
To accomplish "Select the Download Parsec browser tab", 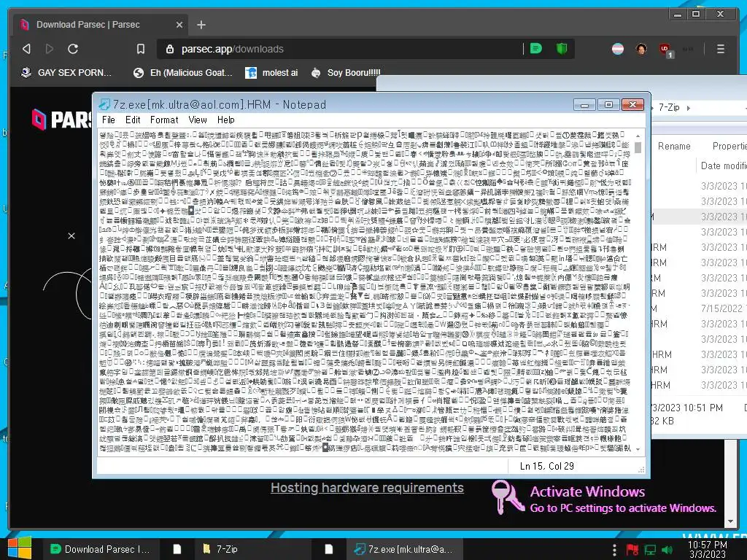I will [x=100, y=25].
